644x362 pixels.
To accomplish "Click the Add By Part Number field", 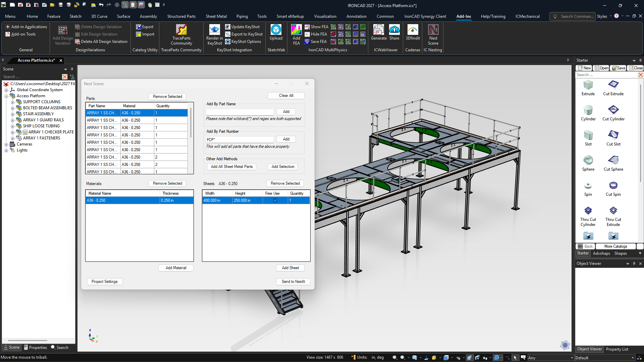I will [x=240, y=139].
